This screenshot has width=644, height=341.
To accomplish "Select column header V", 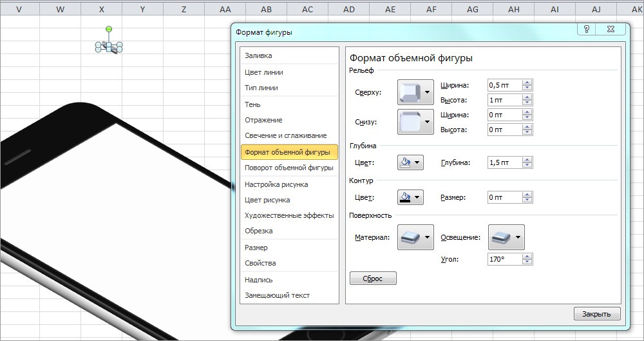I will pos(19,9).
